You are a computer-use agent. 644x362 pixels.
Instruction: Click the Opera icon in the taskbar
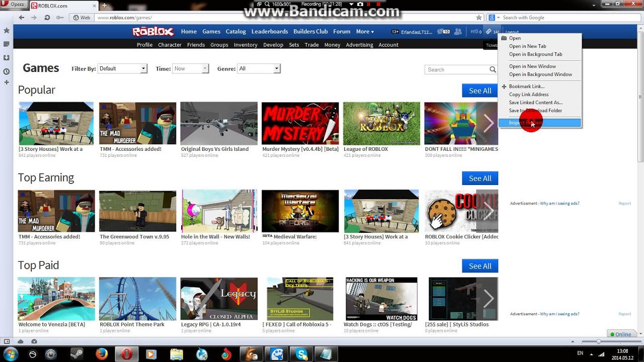(x=127, y=354)
